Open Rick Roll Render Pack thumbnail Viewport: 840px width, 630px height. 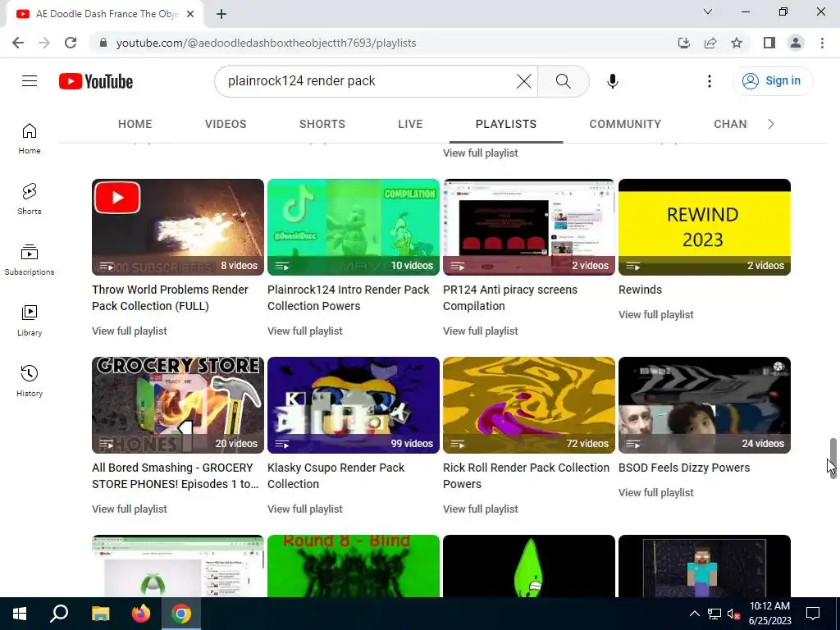tap(529, 405)
